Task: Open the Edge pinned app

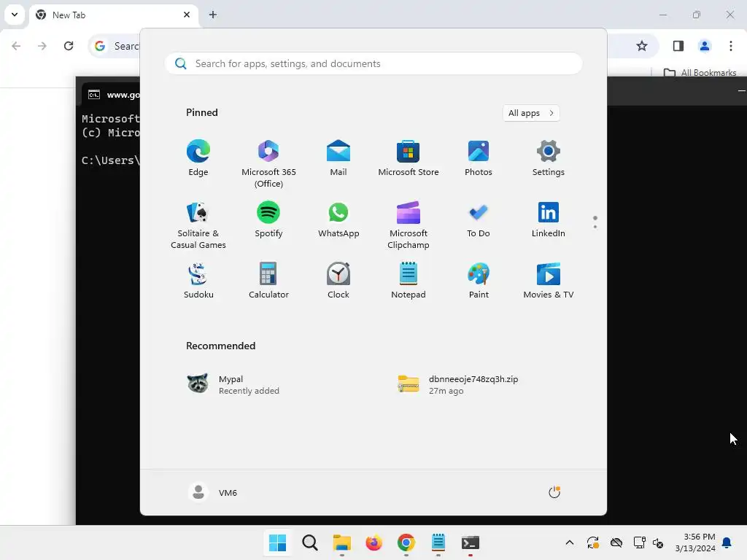Action: 198,158
